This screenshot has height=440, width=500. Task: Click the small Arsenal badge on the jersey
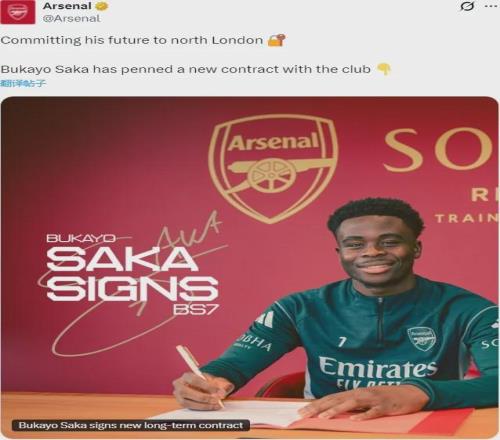pyautogui.click(x=421, y=339)
